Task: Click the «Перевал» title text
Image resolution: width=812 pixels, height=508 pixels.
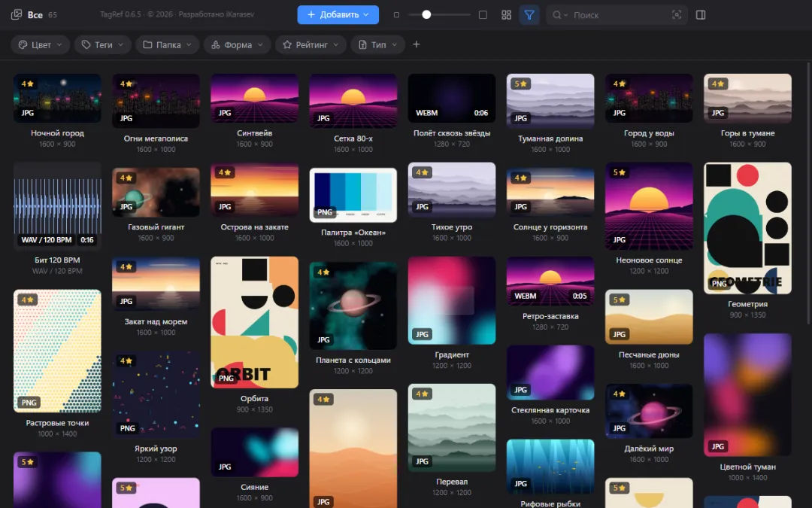Action: (x=452, y=482)
